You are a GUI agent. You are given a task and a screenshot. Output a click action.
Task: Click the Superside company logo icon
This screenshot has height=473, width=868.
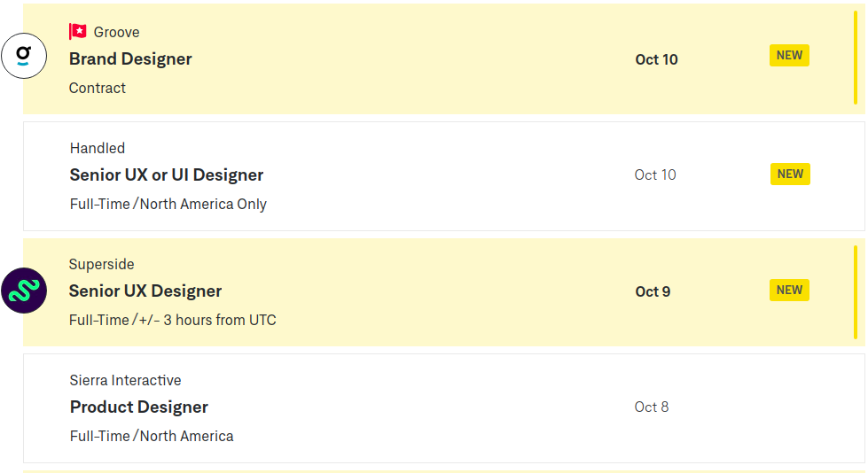coord(24,291)
